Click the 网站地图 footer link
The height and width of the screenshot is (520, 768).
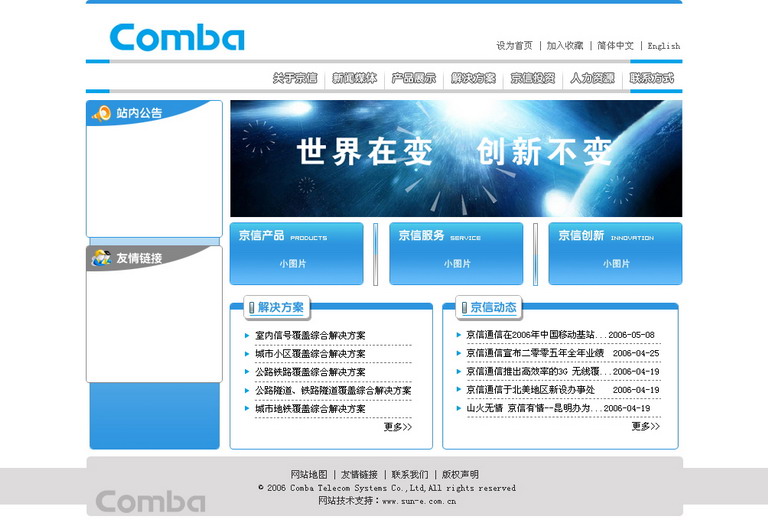pos(309,474)
